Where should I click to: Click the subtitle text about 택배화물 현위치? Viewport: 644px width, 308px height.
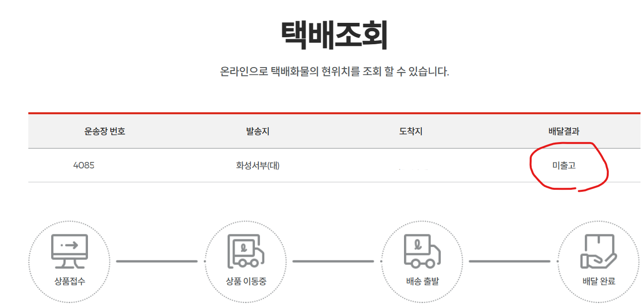[x=334, y=72]
